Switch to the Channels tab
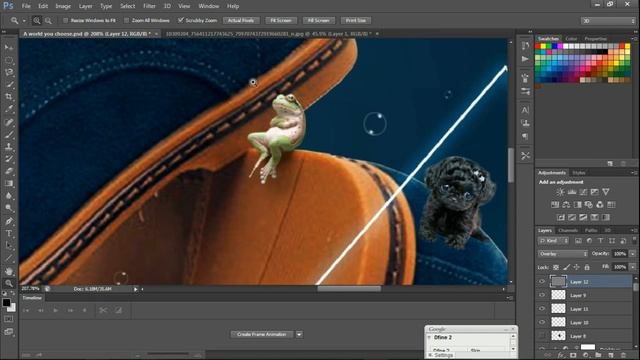640x360 pixels. point(568,231)
